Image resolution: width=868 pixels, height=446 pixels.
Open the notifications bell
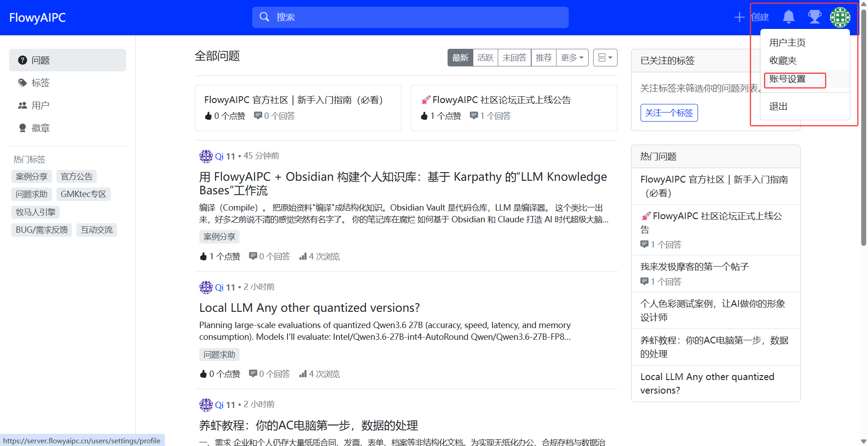click(789, 17)
